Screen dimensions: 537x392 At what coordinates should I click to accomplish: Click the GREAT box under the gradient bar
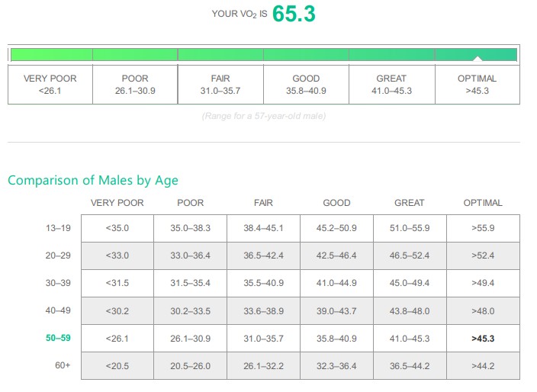(x=391, y=85)
